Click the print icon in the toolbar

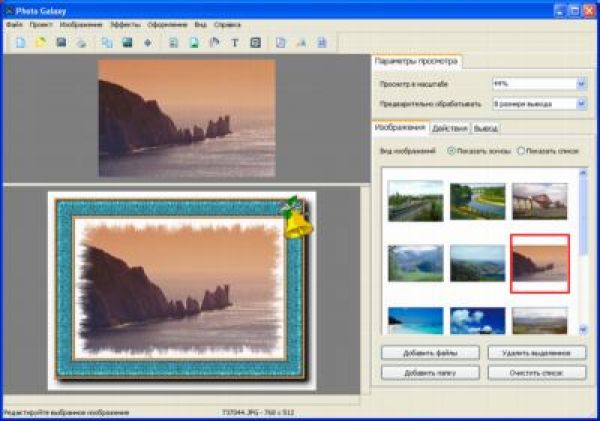click(82, 43)
